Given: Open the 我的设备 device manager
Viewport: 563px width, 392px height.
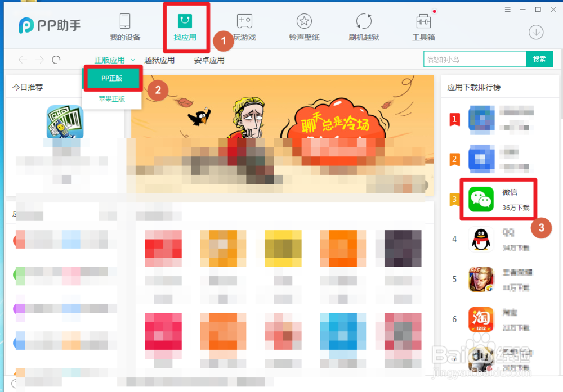Looking at the screenshot, I should pyautogui.click(x=124, y=26).
